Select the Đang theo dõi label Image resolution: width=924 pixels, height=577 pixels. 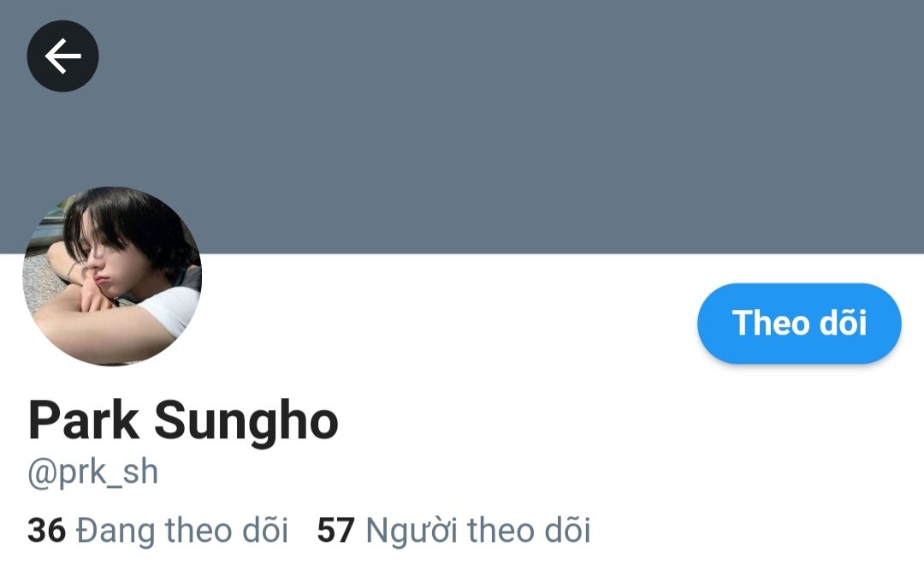[x=182, y=530]
